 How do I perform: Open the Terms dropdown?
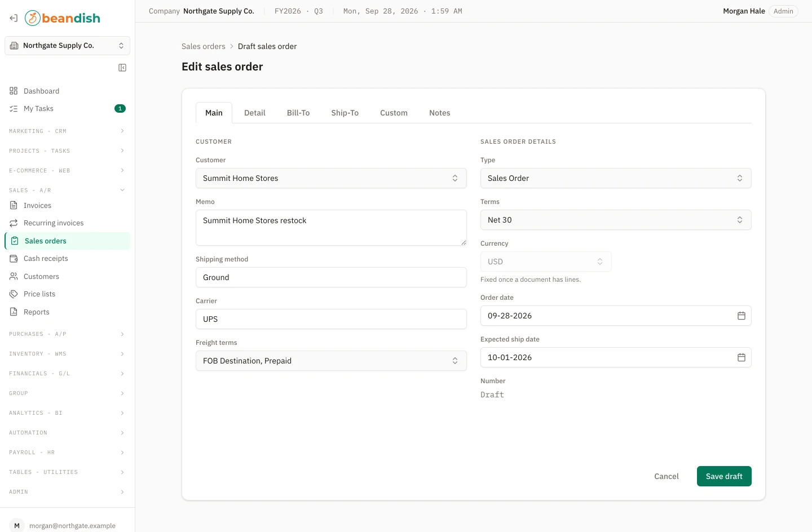tap(616, 220)
